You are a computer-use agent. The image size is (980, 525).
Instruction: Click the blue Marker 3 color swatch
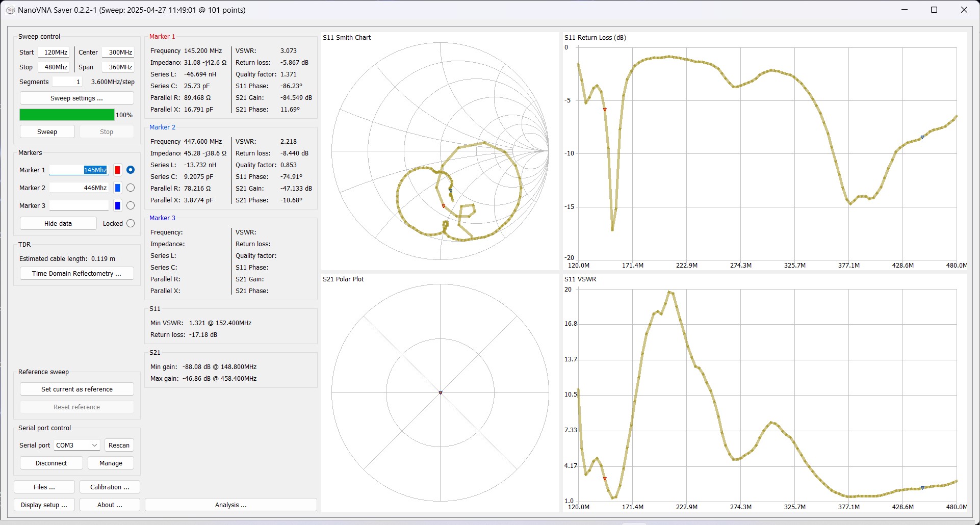117,206
